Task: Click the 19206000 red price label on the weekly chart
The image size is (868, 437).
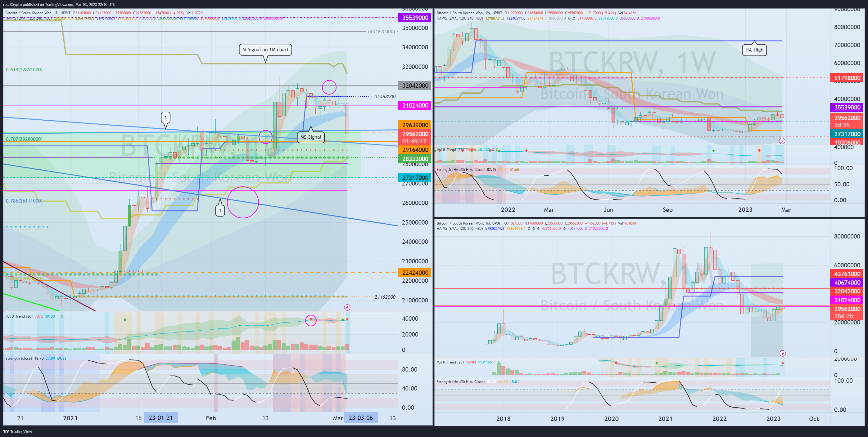Action: [847, 142]
